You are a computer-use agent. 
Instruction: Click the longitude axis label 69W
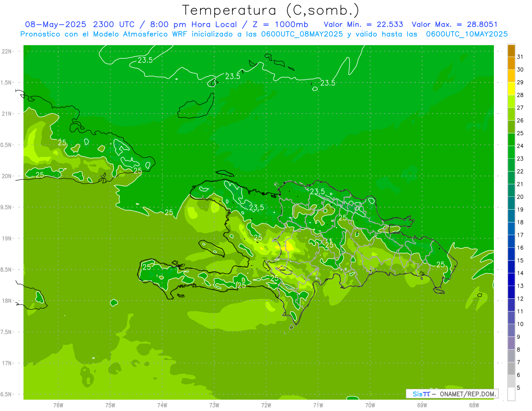click(422, 405)
